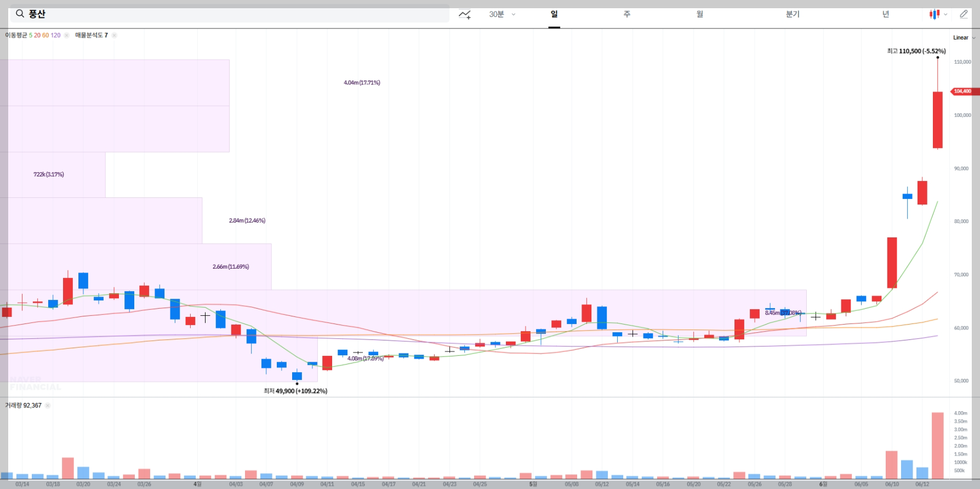This screenshot has height=489, width=980.
Task: Click the search magnifier icon
Action: [20, 14]
